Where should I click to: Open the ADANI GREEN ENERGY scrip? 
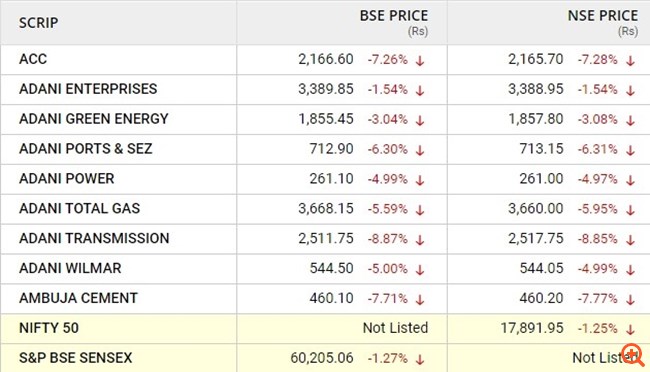coord(94,119)
